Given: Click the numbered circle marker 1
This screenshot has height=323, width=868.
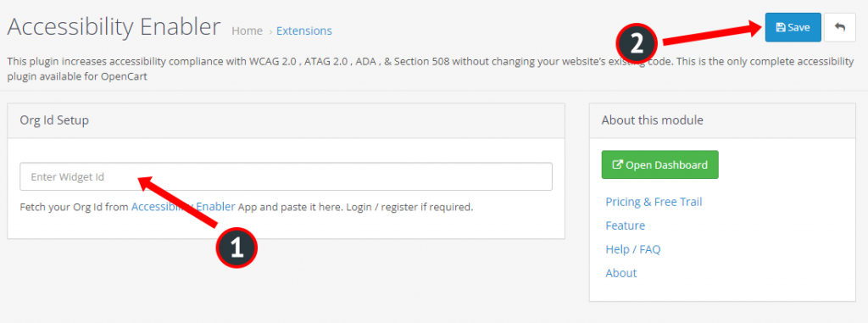Looking at the screenshot, I should pos(237,248).
